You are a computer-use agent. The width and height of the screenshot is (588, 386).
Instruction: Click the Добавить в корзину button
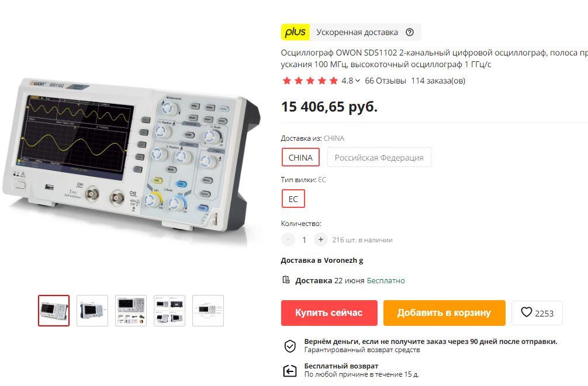444,313
